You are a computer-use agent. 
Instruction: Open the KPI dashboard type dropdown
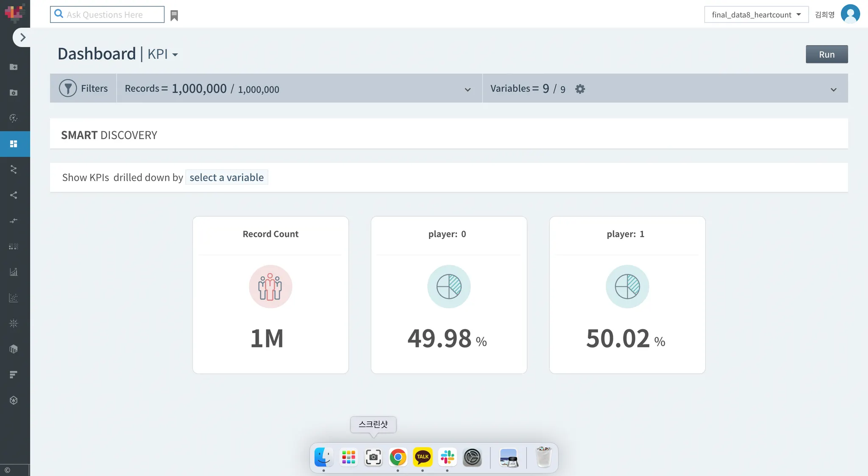tap(163, 54)
